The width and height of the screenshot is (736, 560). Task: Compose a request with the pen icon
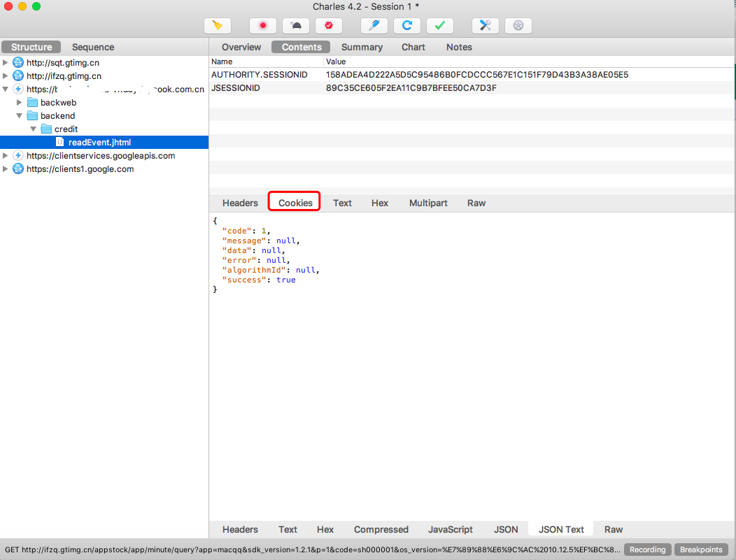pyautogui.click(x=374, y=25)
